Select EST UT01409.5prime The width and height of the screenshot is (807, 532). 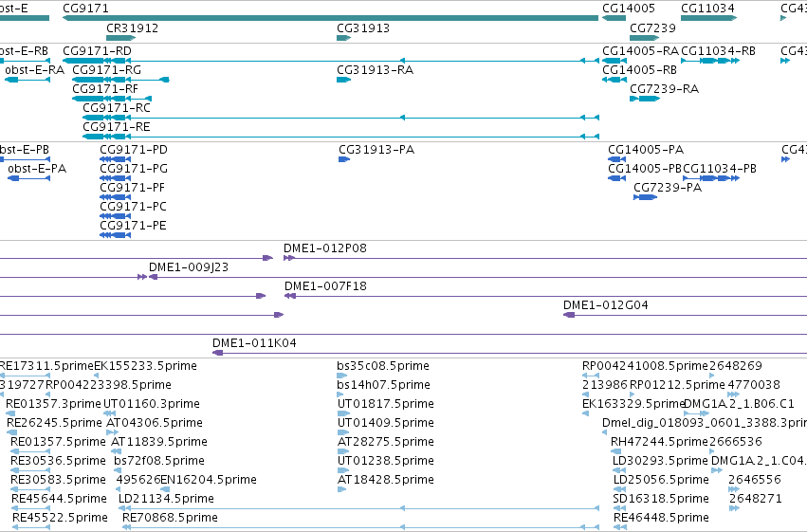click(386, 423)
